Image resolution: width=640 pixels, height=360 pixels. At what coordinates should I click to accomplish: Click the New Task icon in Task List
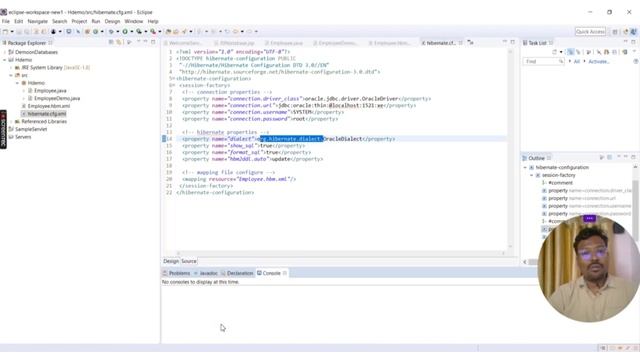click(555, 52)
